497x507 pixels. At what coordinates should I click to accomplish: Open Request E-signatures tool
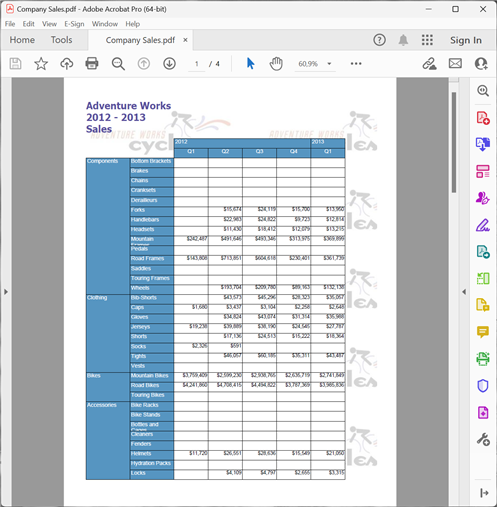click(x=483, y=198)
